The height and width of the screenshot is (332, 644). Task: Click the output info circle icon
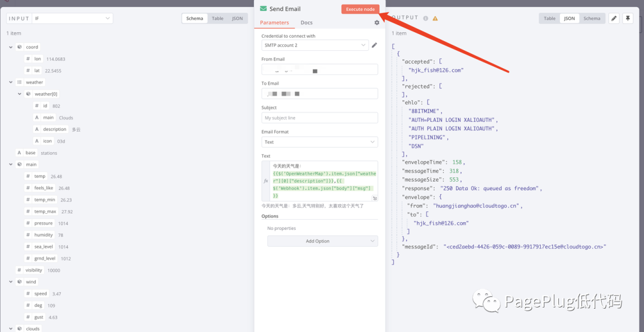pos(426,18)
